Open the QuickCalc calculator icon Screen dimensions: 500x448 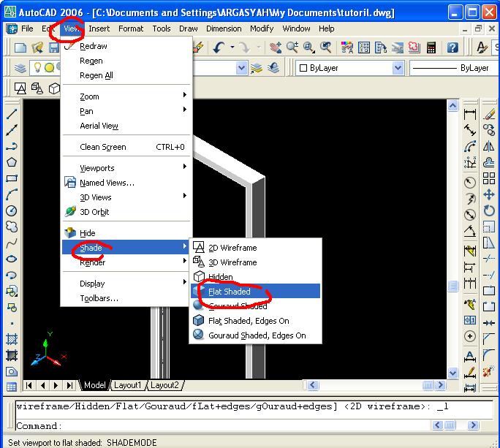click(x=431, y=48)
